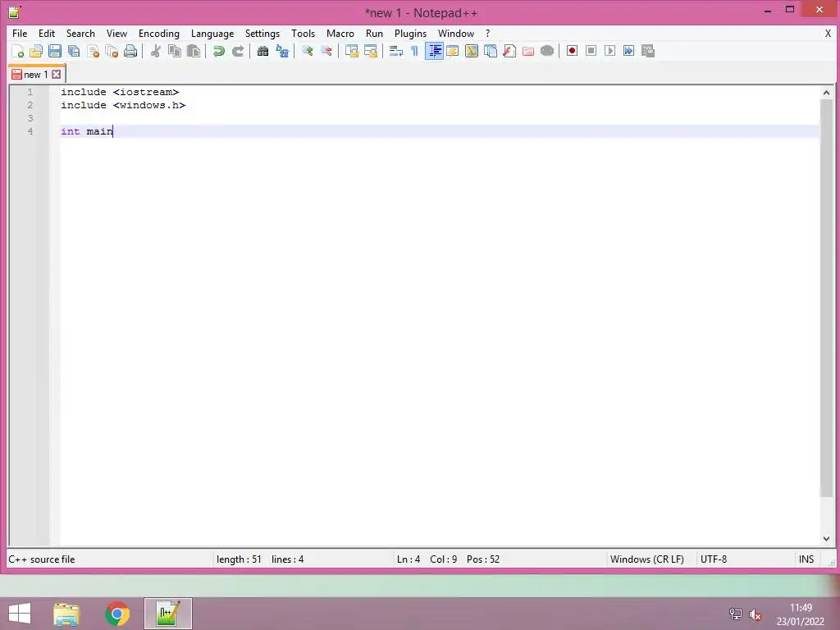The height and width of the screenshot is (630, 840).
Task: Click the save recorded macro icon
Action: click(648, 51)
